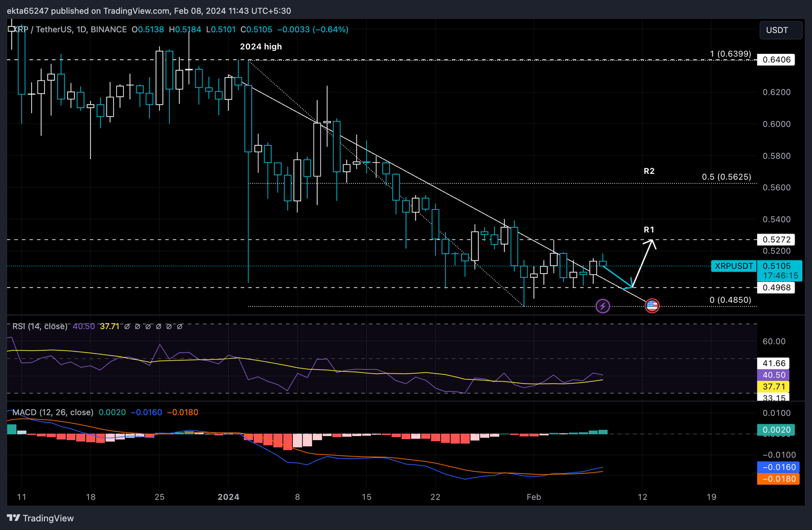The image size is (812, 530).
Task: Expand the XRP / TetherUS symbol legend
Action: [x=44, y=30]
